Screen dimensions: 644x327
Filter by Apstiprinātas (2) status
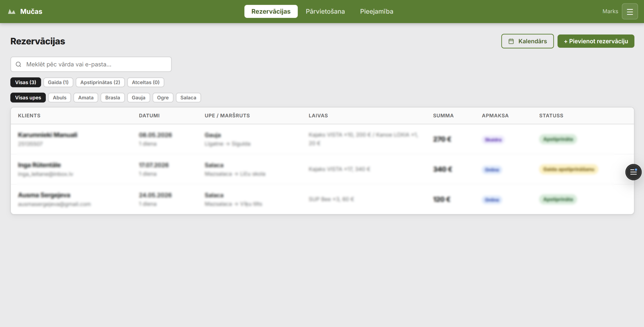(100, 82)
